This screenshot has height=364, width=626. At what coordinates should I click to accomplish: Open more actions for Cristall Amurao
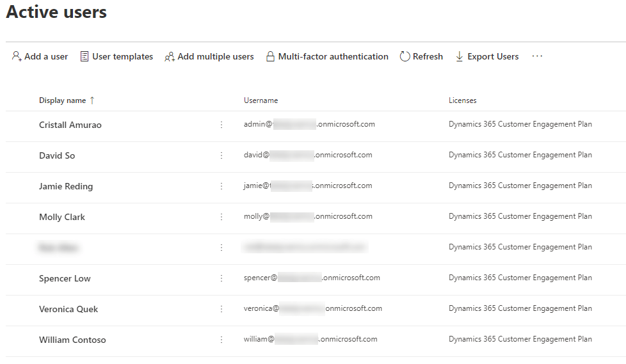(221, 125)
